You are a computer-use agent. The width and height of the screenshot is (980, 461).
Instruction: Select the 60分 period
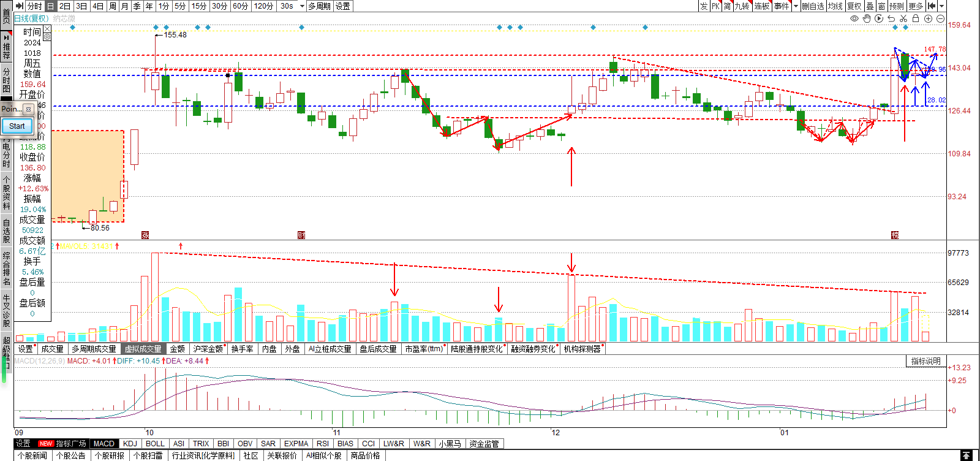pyautogui.click(x=241, y=6)
